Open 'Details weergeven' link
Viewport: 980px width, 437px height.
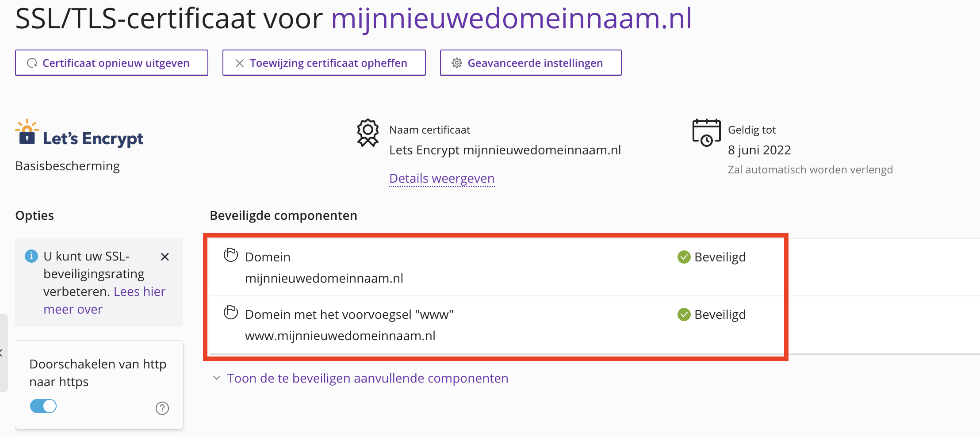click(442, 179)
